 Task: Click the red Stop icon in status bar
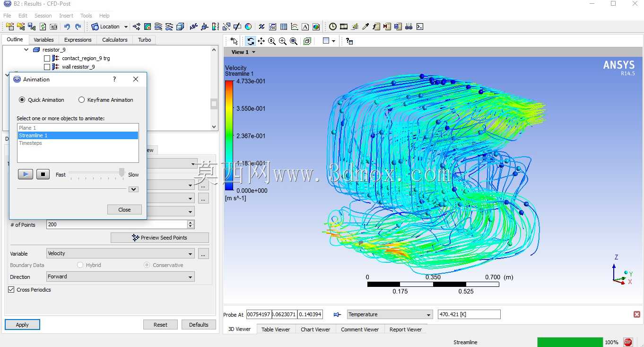click(x=628, y=342)
